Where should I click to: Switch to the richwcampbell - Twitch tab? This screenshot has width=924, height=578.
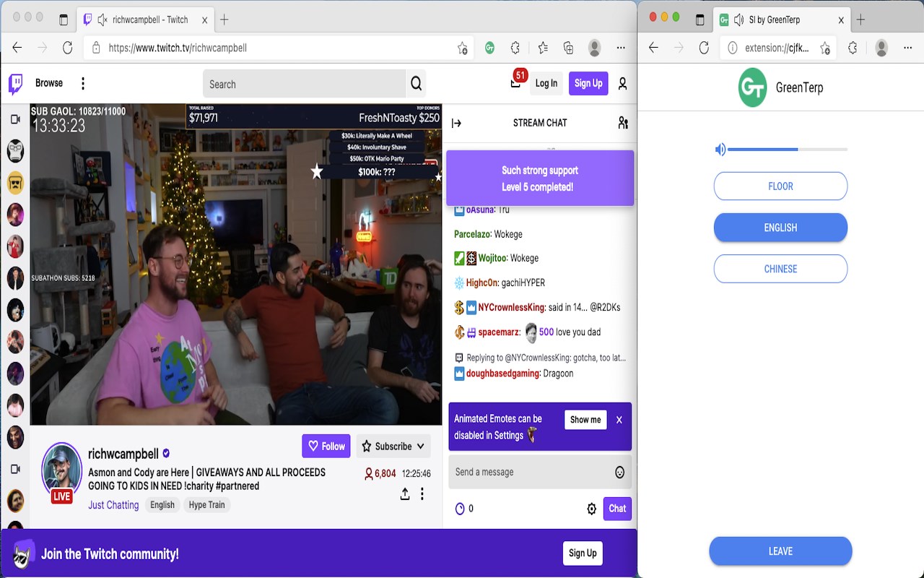coord(144,20)
